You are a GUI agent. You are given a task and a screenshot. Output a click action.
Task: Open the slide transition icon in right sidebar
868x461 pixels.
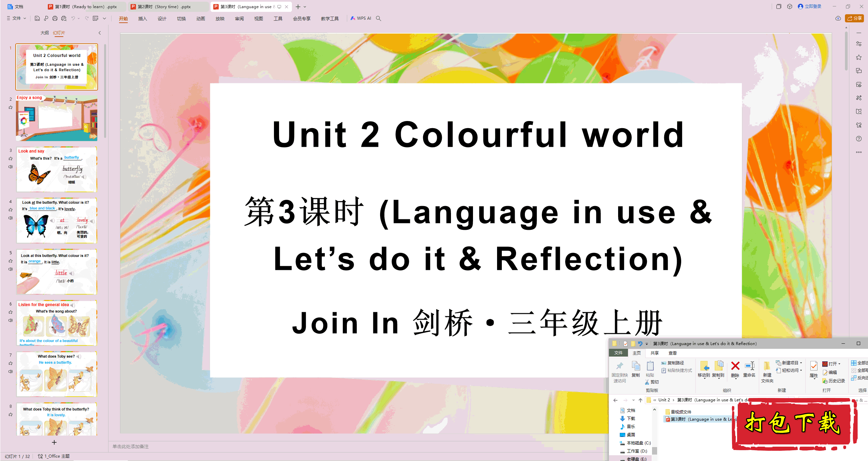click(x=859, y=71)
